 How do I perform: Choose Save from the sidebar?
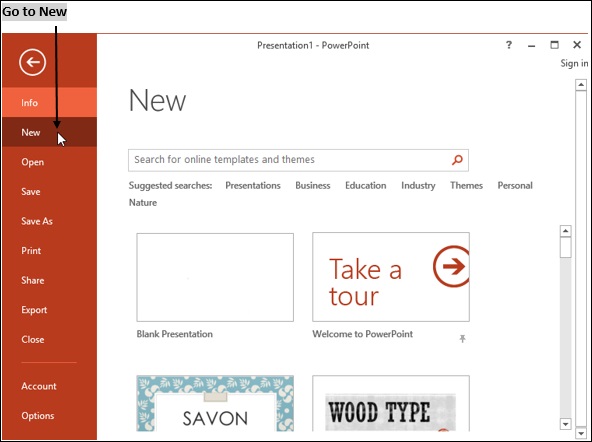[x=49, y=191]
